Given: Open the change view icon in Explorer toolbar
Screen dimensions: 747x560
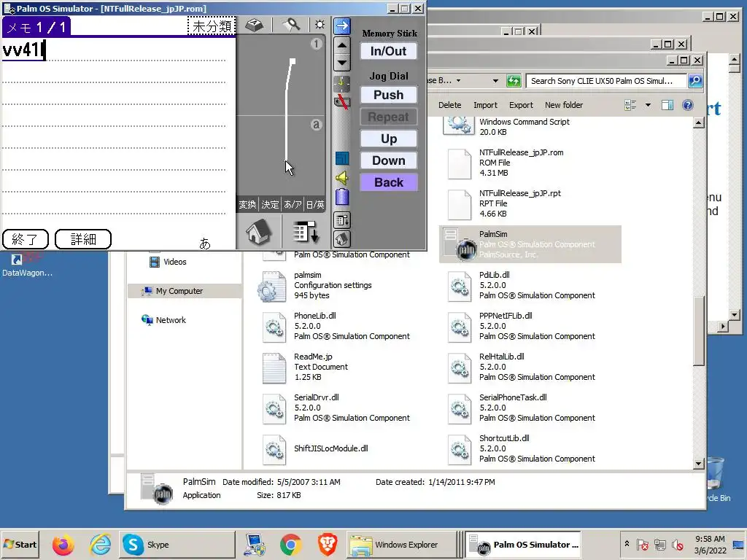Looking at the screenshot, I should [630, 105].
